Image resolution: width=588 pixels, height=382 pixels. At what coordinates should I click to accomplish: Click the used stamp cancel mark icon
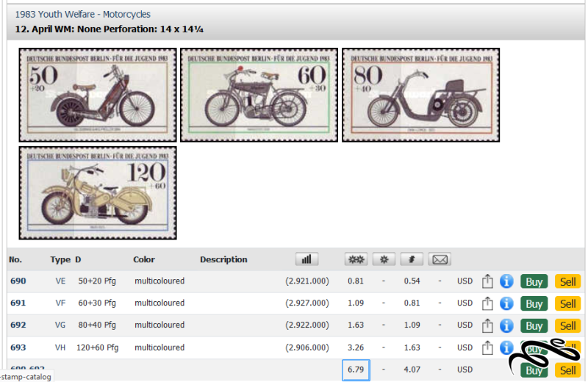click(412, 259)
